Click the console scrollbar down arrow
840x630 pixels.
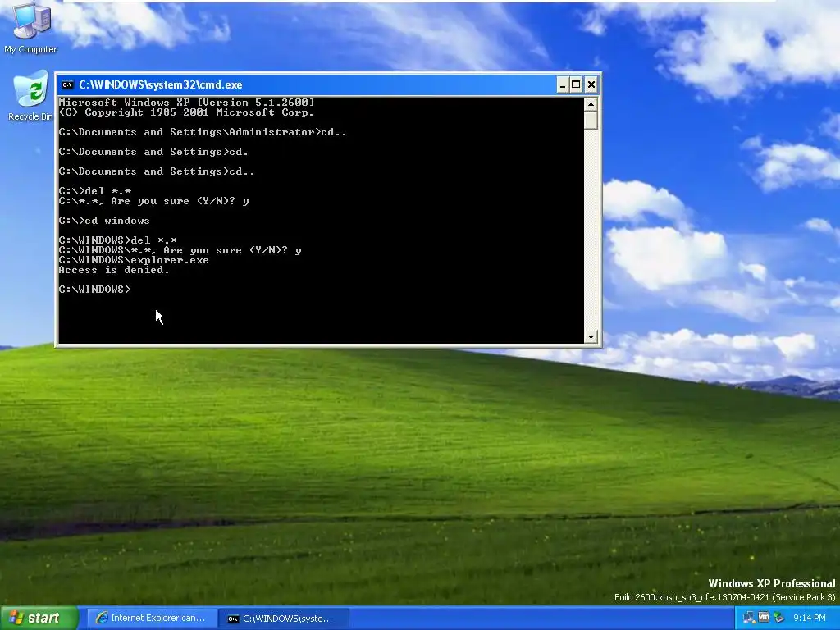pyautogui.click(x=591, y=336)
